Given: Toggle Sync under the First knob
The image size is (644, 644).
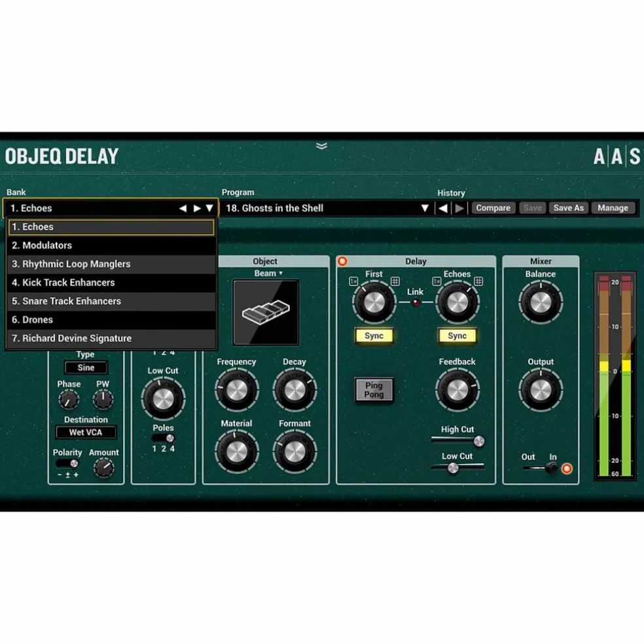Looking at the screenshot, I should [374, 336].
